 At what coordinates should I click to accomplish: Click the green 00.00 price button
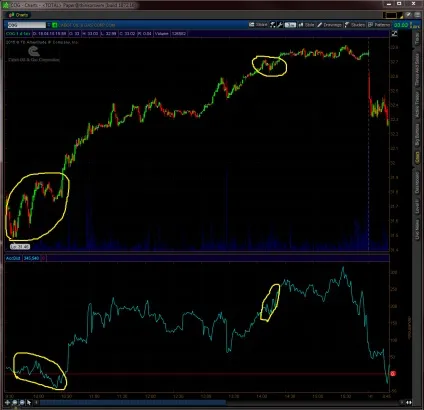401,25
